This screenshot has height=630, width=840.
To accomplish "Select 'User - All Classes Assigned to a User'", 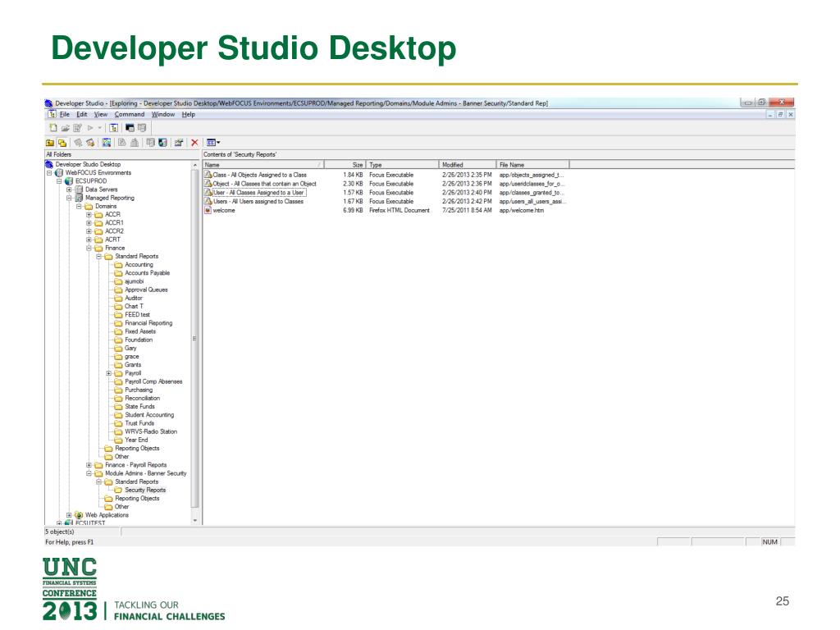I will (258, 193).
